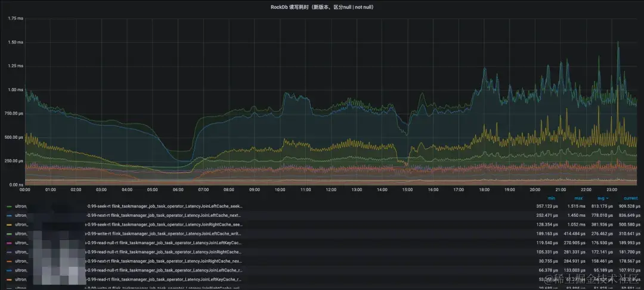The image size is (644, 290).
Task: Click the 1.25 ms y-axis label
Action: [x=16, y=66]
